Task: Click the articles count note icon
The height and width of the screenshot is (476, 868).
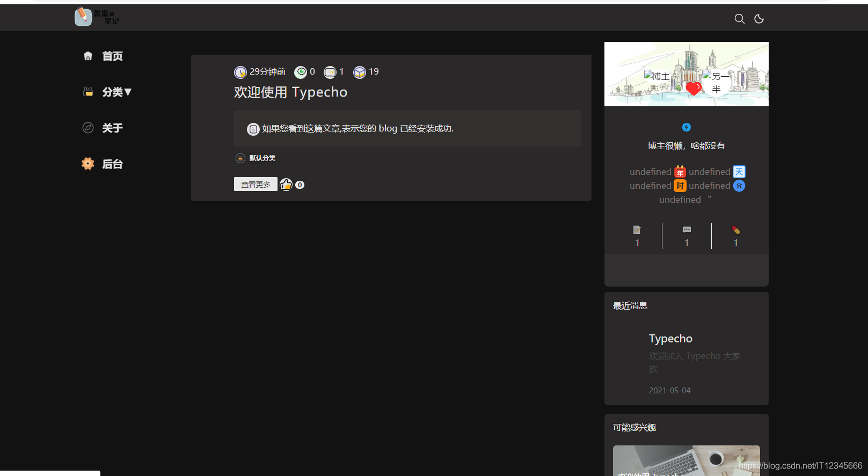Action: 637,230
